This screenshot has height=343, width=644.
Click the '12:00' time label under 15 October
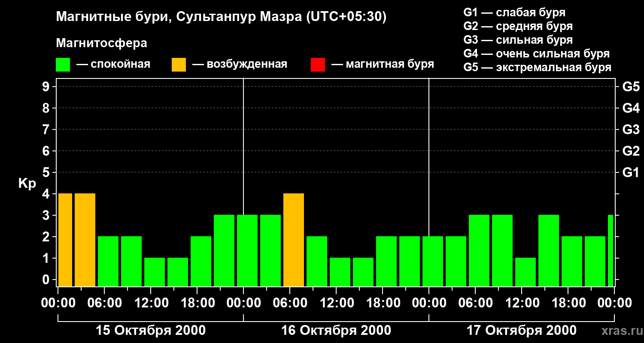point(151,303)
